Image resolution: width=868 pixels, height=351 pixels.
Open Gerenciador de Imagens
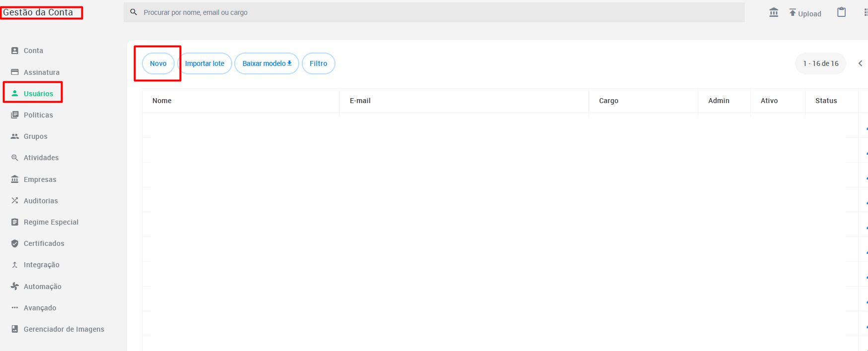click(64, 329)
